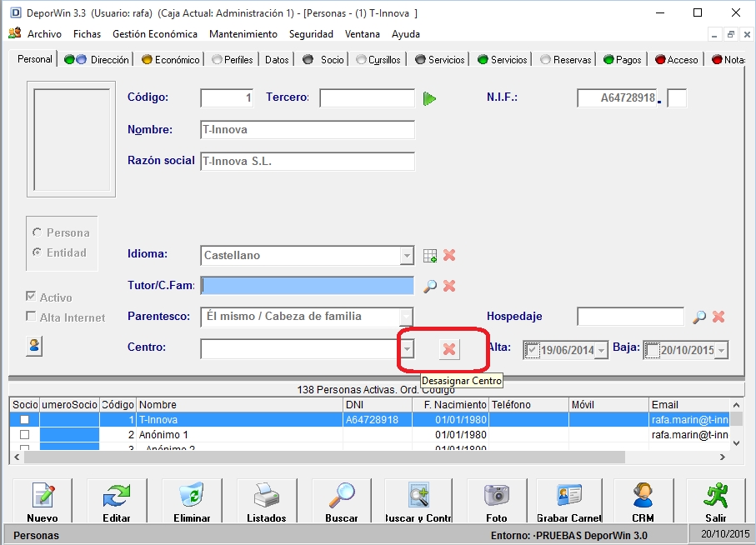Screen dimensions: 756x545
Task: Open the Alta date picker dropdown
Action: coord(601,350)
